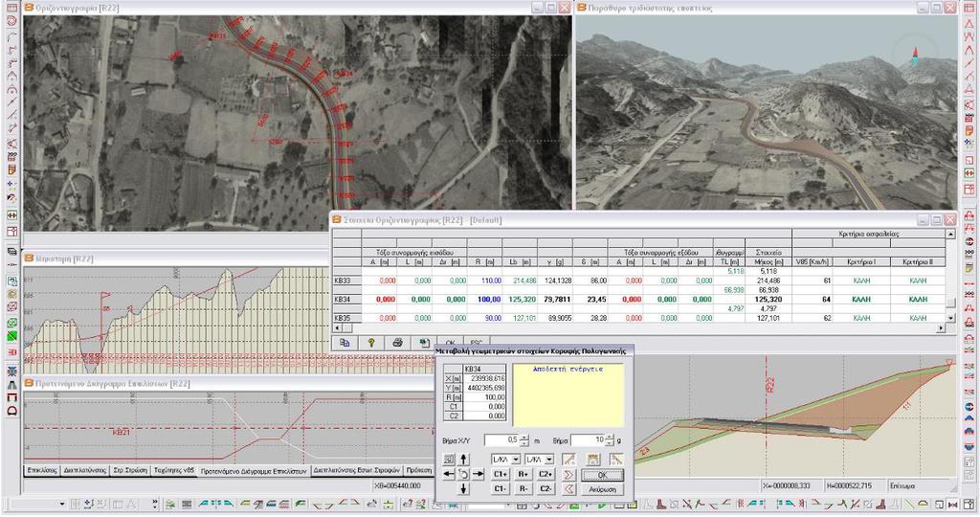This screenshot has height=517, width=980.
Task: Click the up arrow of the table's vertical scrollbar
Action: point(950,234)
